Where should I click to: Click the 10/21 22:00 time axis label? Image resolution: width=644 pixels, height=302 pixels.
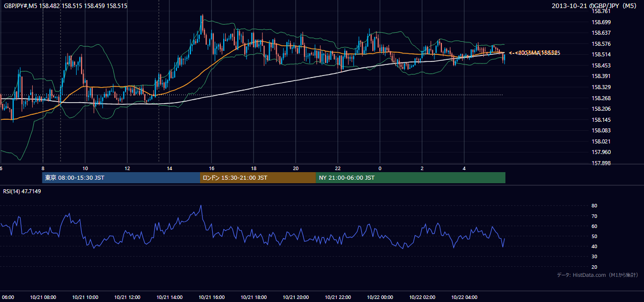click(x=338, y=297)
